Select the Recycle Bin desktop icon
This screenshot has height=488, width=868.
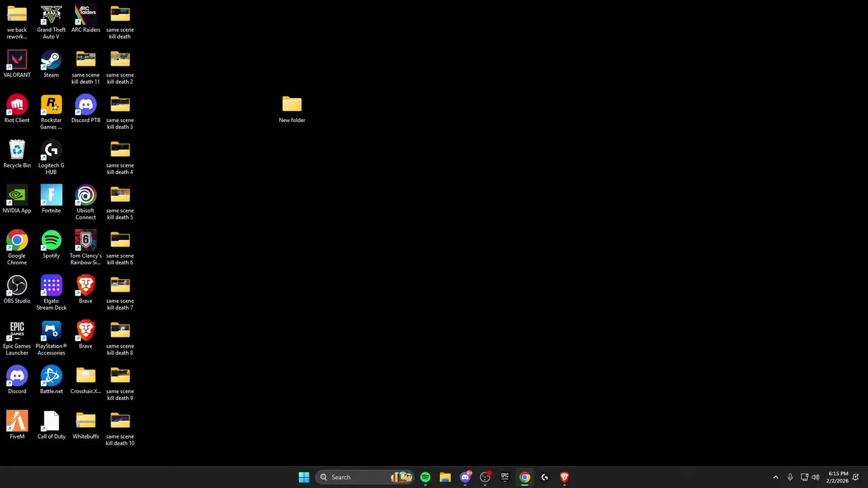(17, 155)
